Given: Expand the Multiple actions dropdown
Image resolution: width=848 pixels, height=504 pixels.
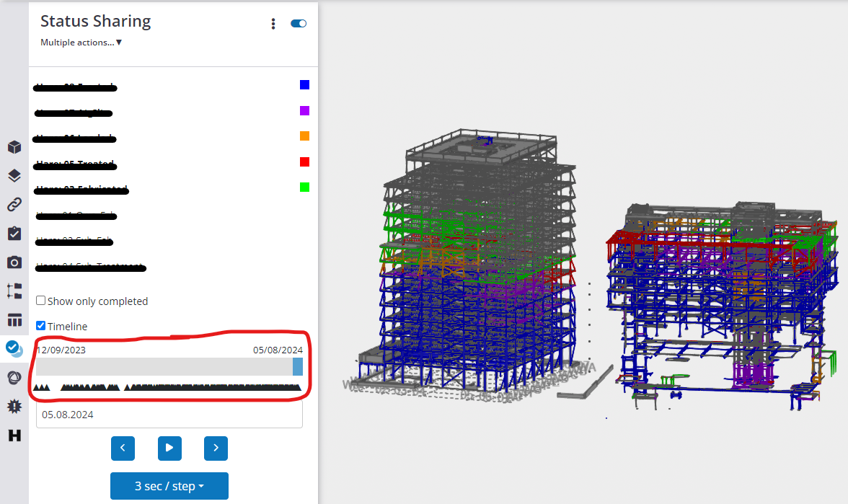Looking at the screenshot, I should 81,42.
